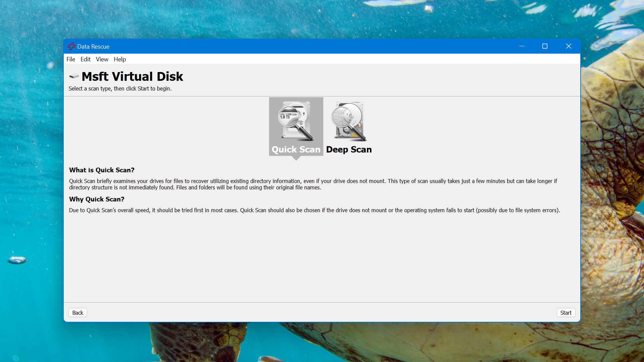Select the Deep Scan option
This screenshot has width=644, height=362.
[349, 127]
